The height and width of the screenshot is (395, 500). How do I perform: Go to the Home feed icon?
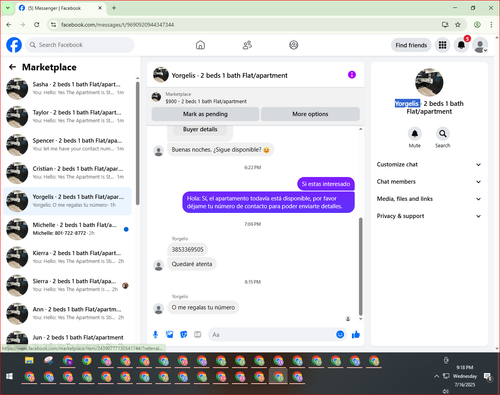[200, 45]
